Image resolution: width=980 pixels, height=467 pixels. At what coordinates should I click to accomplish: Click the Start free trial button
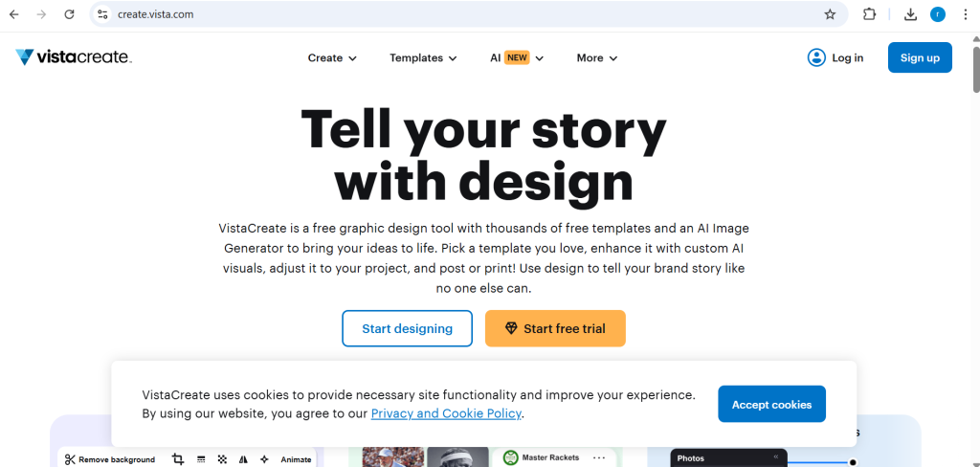pos(555,328)
